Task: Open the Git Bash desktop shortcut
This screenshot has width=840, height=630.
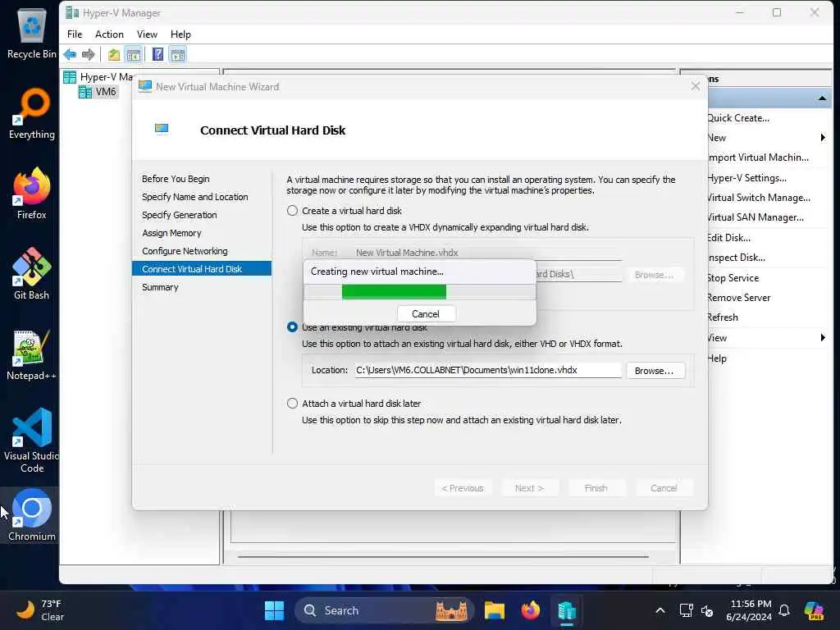Action: [32, 274]
